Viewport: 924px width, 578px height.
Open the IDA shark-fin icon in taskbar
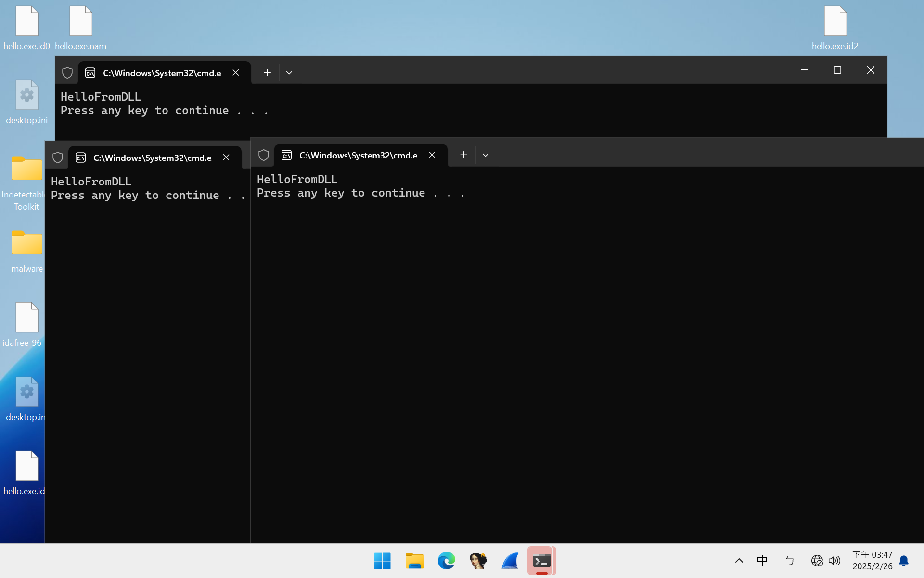[x=510, y=561]
